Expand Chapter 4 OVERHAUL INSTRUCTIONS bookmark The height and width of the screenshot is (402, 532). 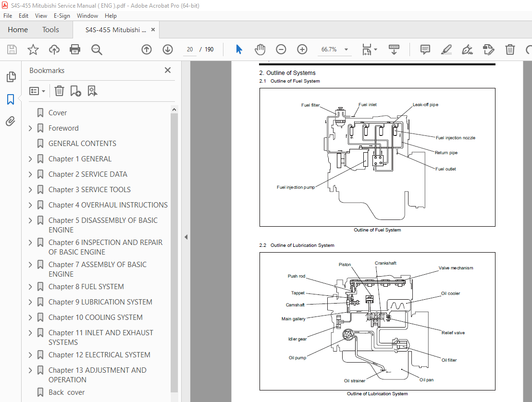point(30,205)
